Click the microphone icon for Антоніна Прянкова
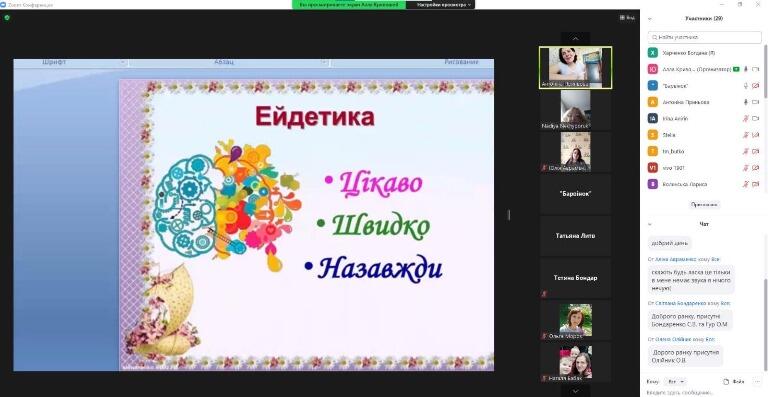 click(x=746, y=102)
